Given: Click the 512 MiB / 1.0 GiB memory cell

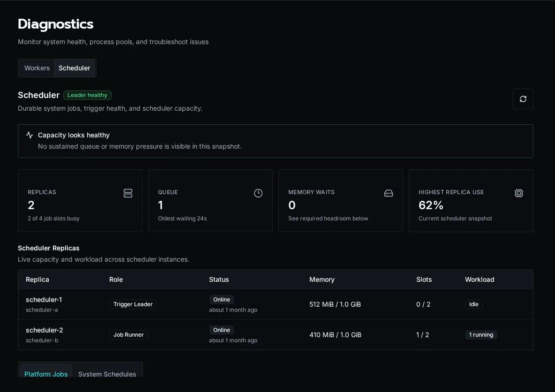Looking at the screenshot, I should 335,304.
